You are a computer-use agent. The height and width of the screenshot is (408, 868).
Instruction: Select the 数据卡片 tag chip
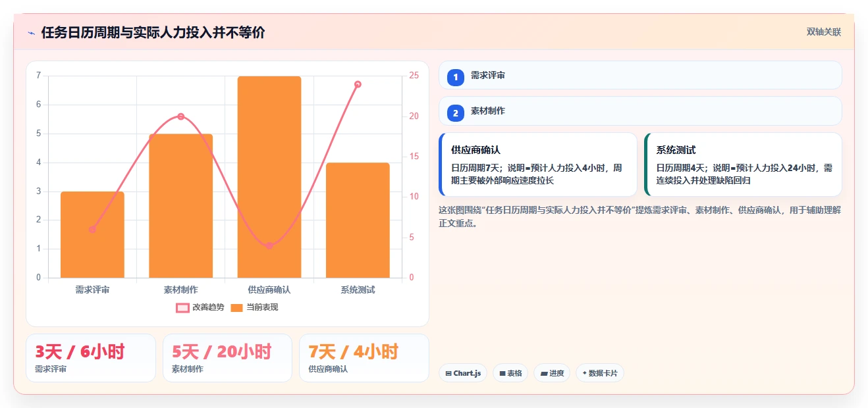tap(600, 373)
